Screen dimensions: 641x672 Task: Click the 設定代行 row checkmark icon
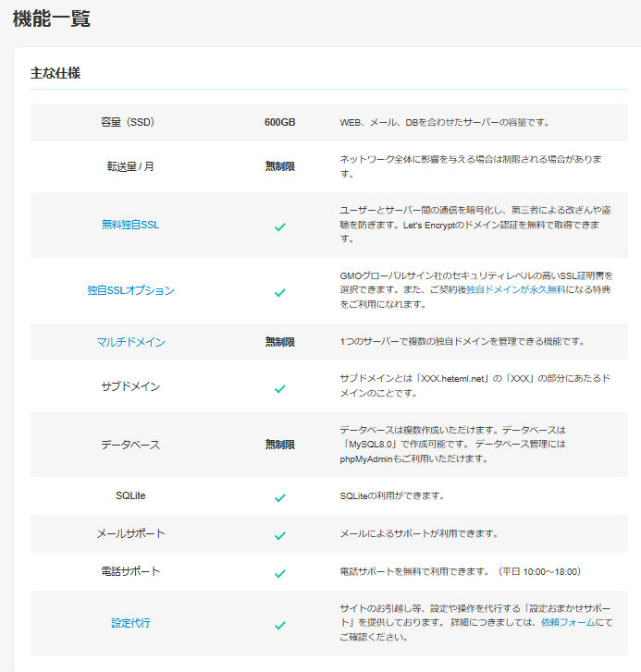pyautogui.click(x=279, y=624)
